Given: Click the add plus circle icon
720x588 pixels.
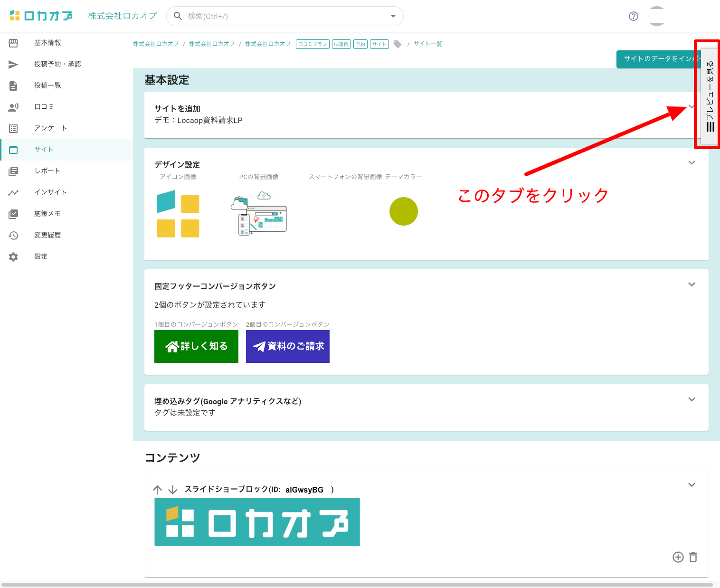Looking at the screenshot, I should (678, 557).
